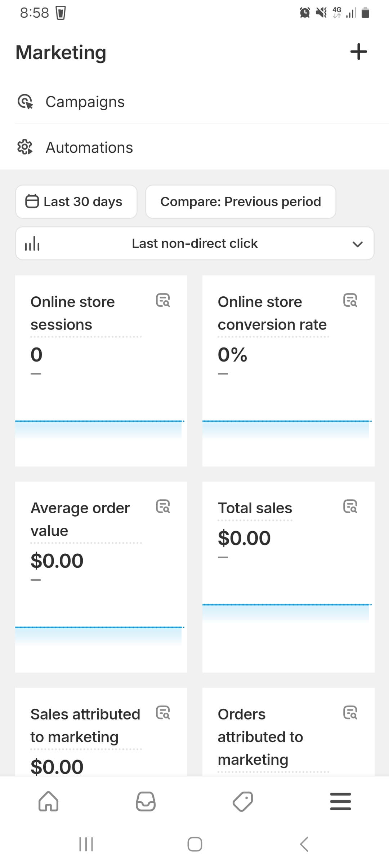Go to the Home tab
389x868 pixels.
coord(49,801)
